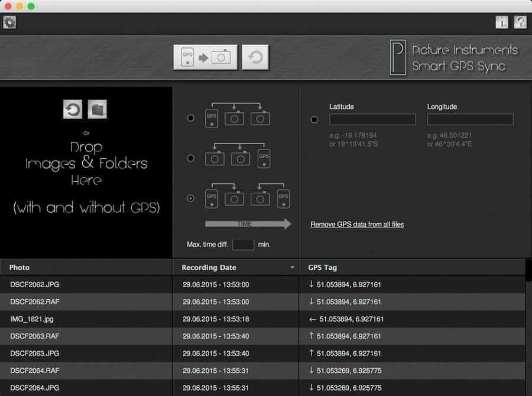Select GPS-after-photos sync mode radio
Image resolution: width=532 pixels, height=396 pixels.
(x=191, y=158)
